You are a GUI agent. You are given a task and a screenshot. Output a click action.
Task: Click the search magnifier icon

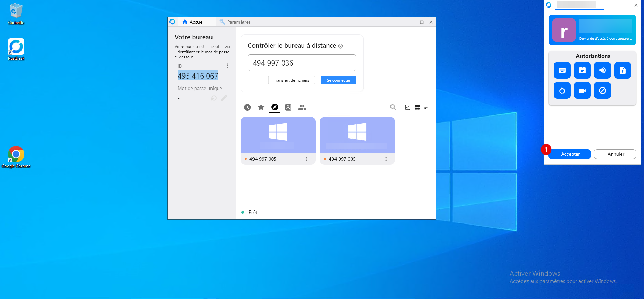click(x=393, y=107)
